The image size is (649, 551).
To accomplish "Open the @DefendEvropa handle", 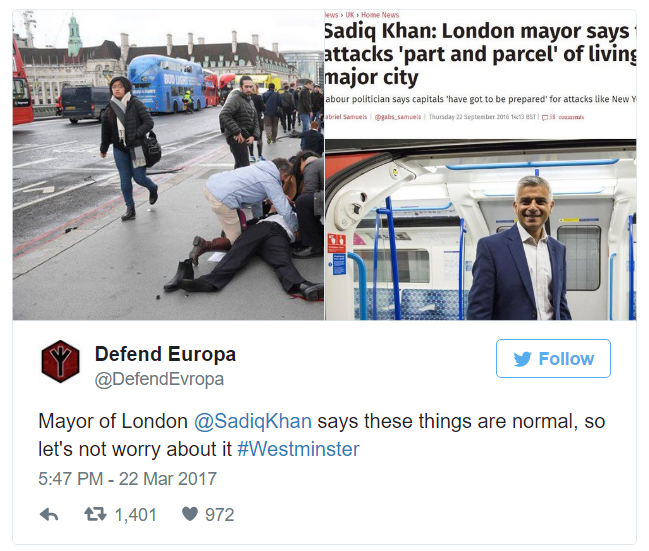I will 159,379.
